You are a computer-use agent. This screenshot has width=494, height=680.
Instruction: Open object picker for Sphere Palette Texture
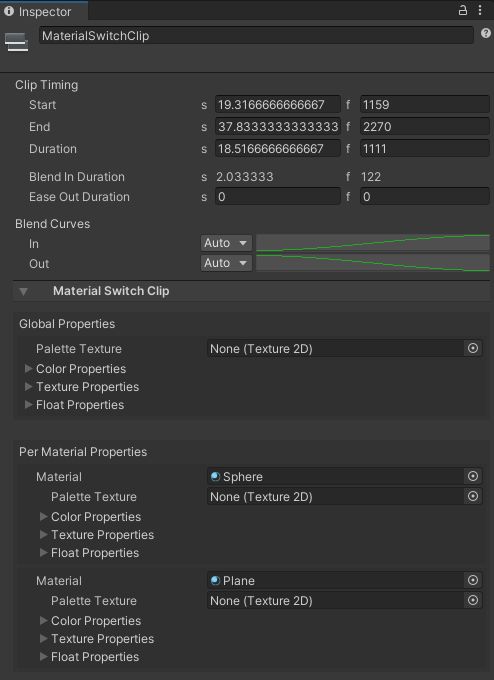473,496
